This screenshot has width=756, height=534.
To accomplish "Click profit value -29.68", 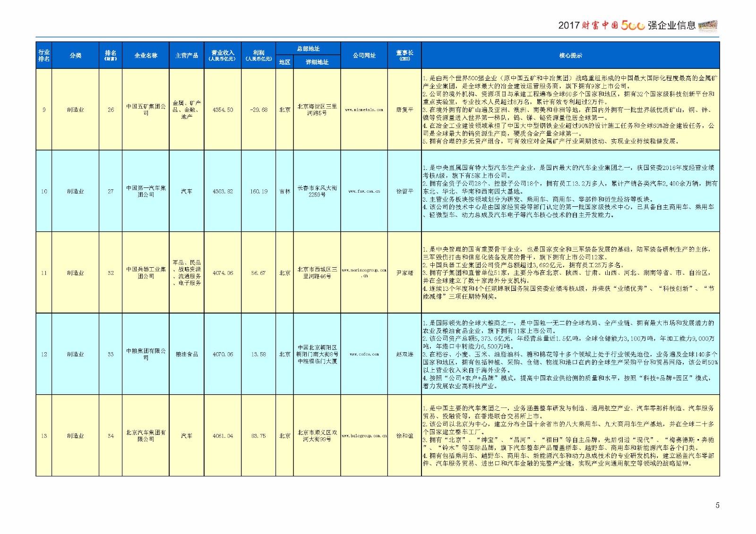I will click(x=258, y=110).
